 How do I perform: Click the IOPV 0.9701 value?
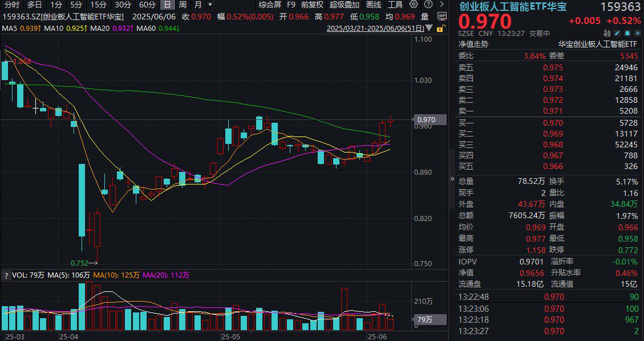pos(532,261)
